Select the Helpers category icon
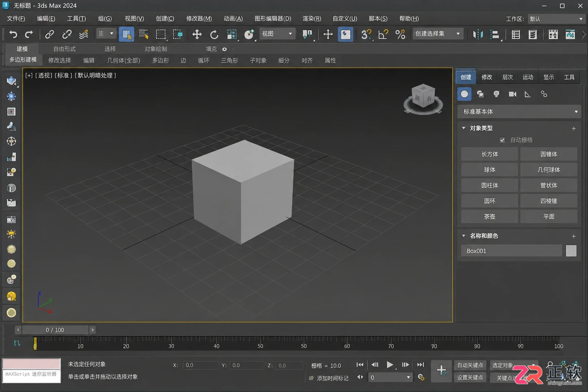588x392 pixels. tap(528, 94)
